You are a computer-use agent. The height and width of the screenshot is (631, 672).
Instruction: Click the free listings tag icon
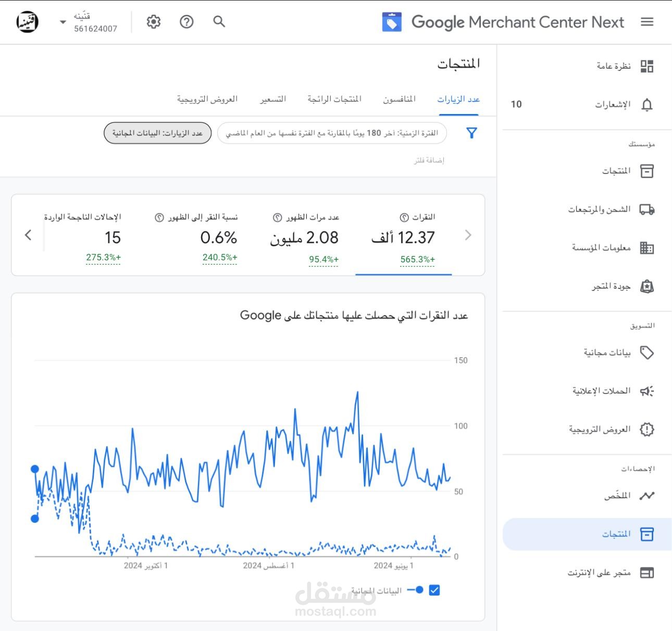647,352
